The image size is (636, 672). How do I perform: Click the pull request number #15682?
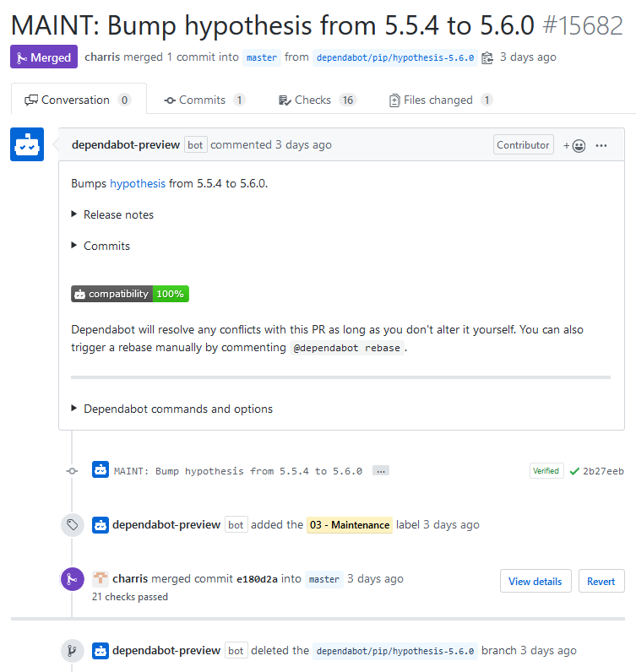pos(583,25)
